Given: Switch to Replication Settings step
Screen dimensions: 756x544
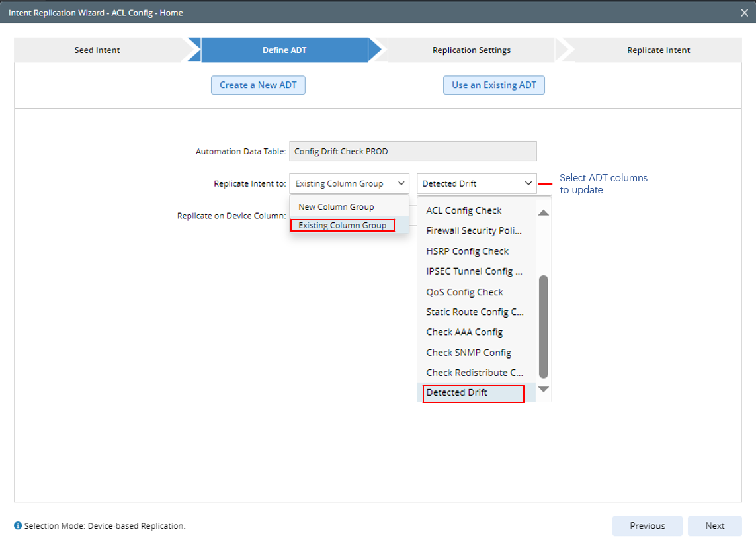Looking at the screenshot, I should [x=471, y=50].
